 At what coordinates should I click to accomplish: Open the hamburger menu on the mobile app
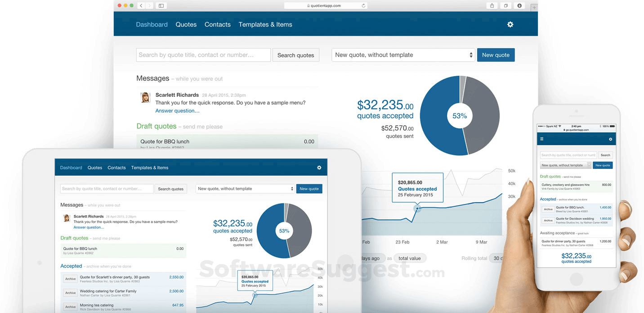click(x=542, y=139)
